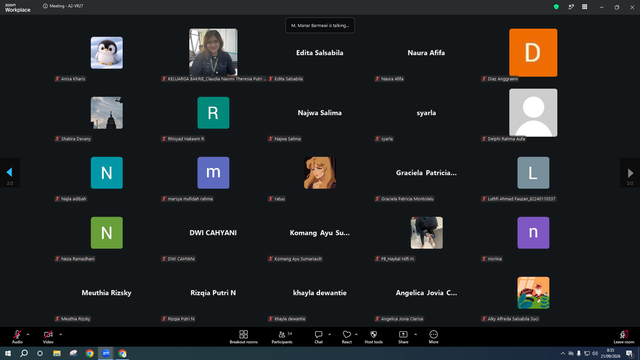
Task: Open the Chat panel
Action: point(318,337)
